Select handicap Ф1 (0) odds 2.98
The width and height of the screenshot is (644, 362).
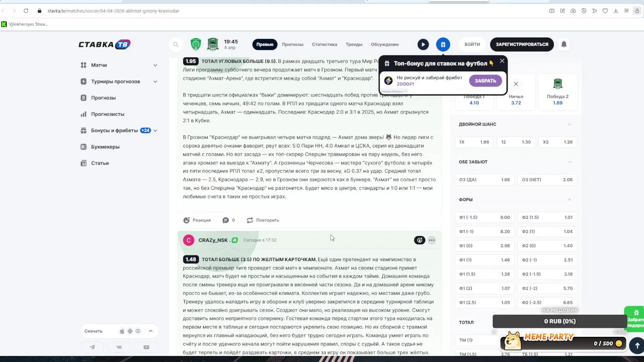(485, 246)
